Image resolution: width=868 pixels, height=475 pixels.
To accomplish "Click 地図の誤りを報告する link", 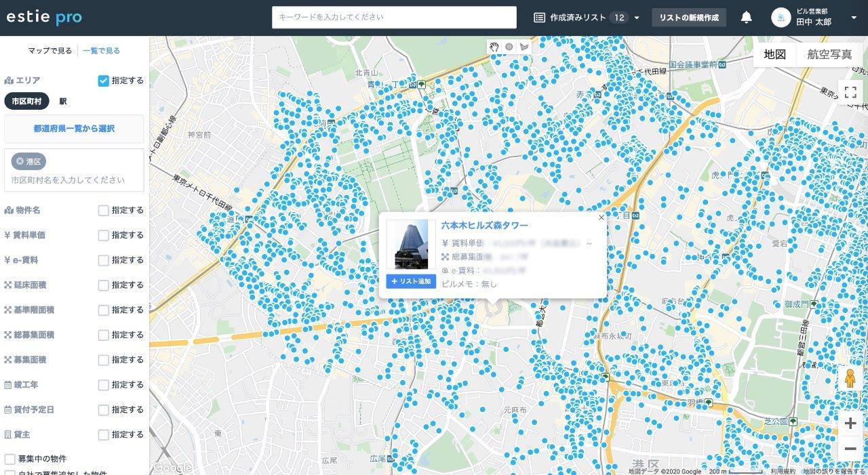I will click(x=835, y=471).
